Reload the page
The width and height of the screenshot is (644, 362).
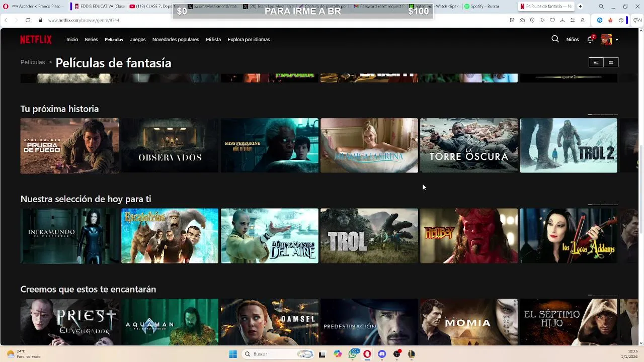(28, 20)
